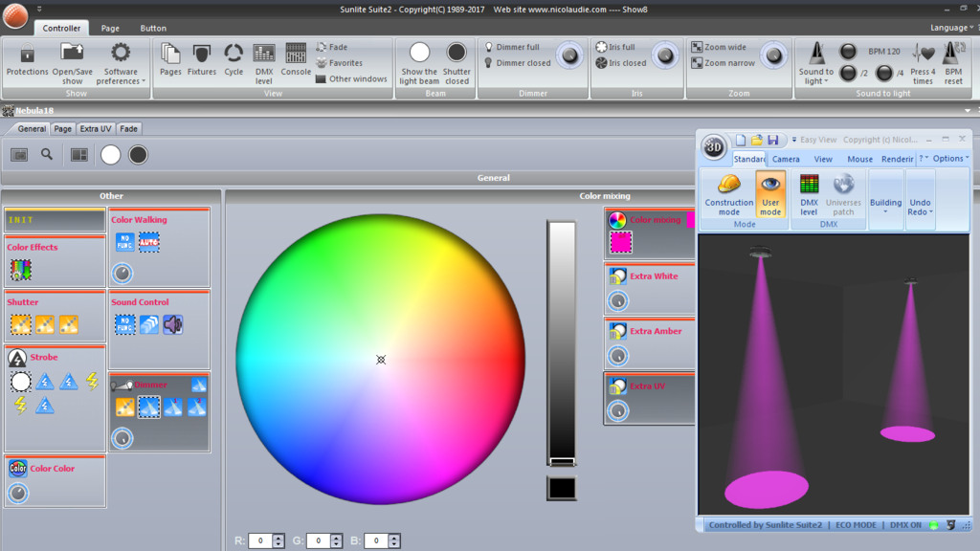
Task: Enable User mode in Easy View
Action: pyautogui.click(x=770, y=195)
